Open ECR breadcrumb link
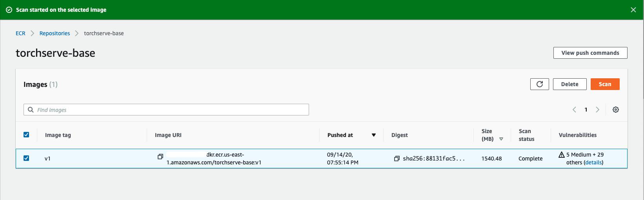Image resolution: width=644 pixels, height=200 pixels. click(x=20, y=33)
